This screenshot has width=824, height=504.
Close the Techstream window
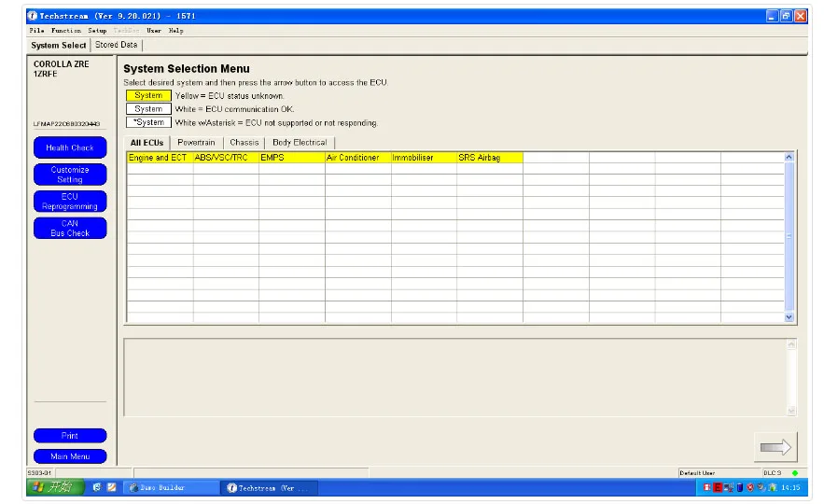coord(801,16)
